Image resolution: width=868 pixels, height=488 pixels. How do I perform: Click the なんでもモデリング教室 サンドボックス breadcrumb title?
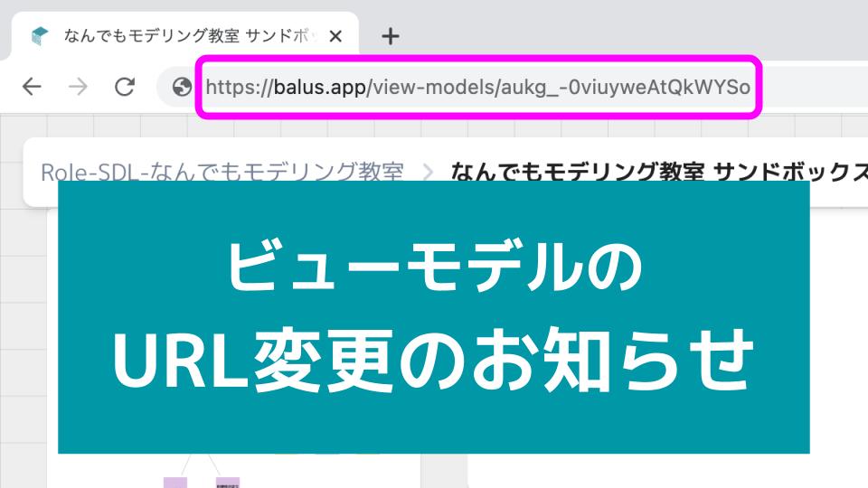pos(659,172)
